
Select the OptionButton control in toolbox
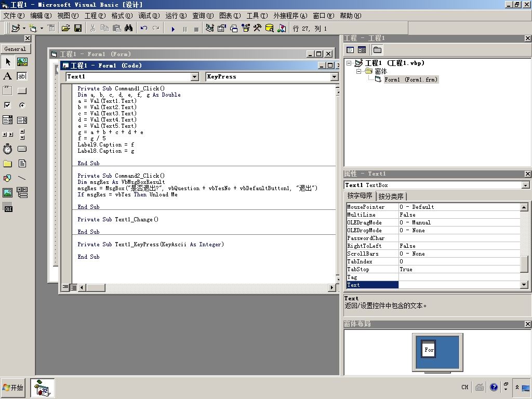(22, 105)
